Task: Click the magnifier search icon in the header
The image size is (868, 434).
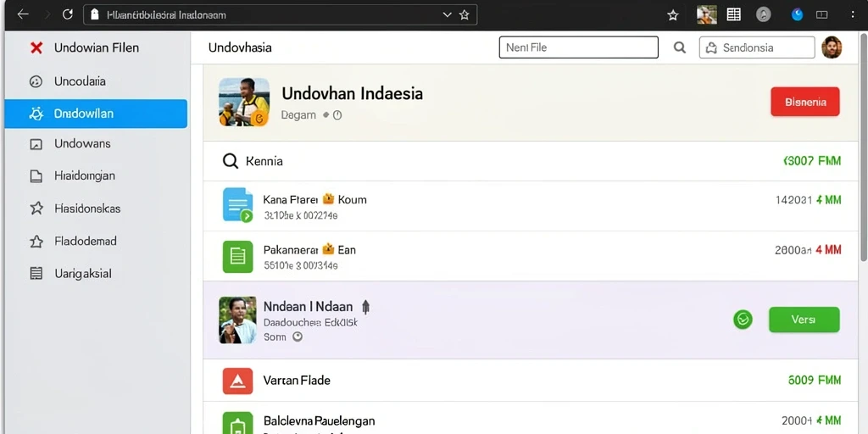Action: point(680,47)
